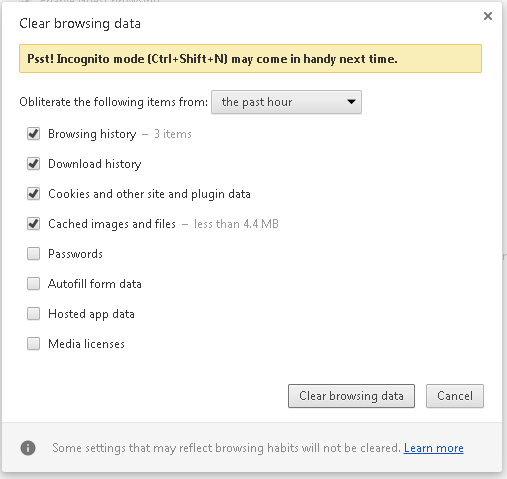Screen dimensions: 507x479
Task: Open the 'the past hour' time range dropdown
Action: coord(286,102)
